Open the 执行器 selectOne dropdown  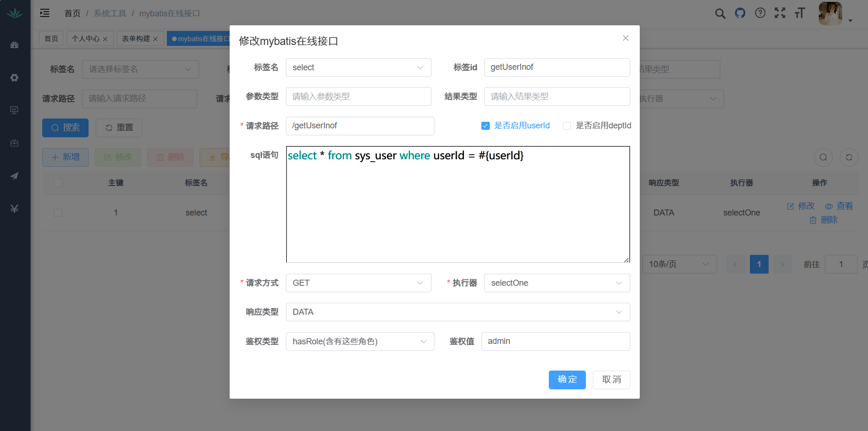click(557, 283)
